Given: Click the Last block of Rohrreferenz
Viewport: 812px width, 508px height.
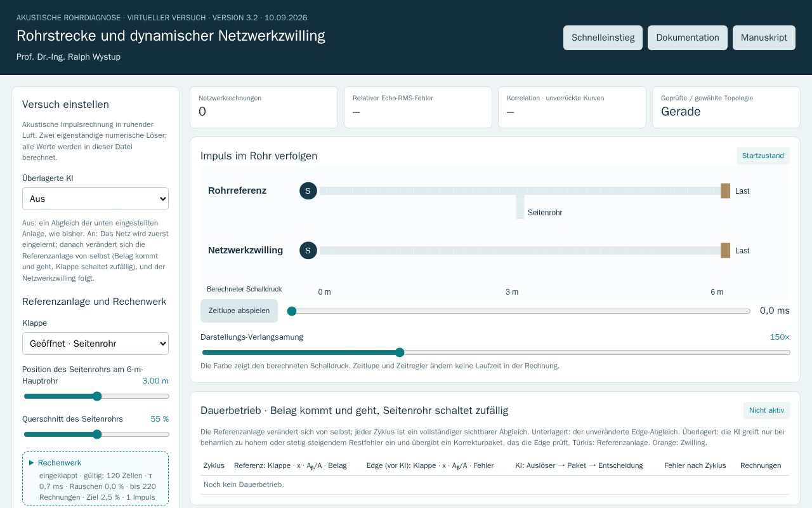Looking at the screenshot, I should (725, 190).
